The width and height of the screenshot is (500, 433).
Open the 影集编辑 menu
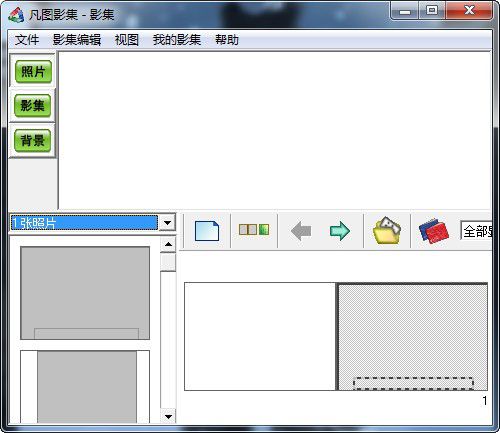(x=77, y=40)
